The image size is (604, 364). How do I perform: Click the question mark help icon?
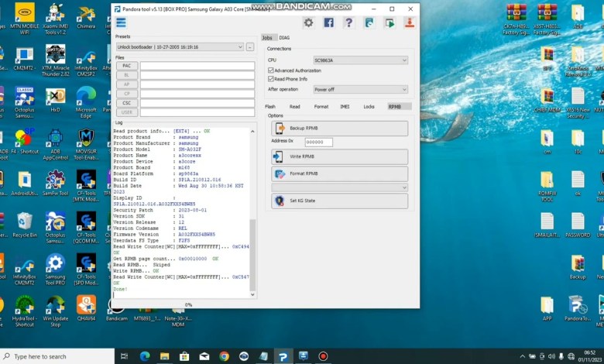pyautogui.click(x=348, y=23)
